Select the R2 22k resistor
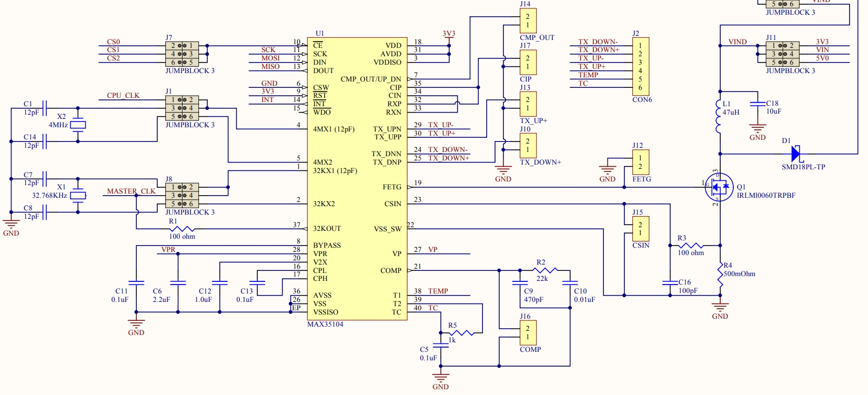Screen dimensions: 868x395 point(545,270)
